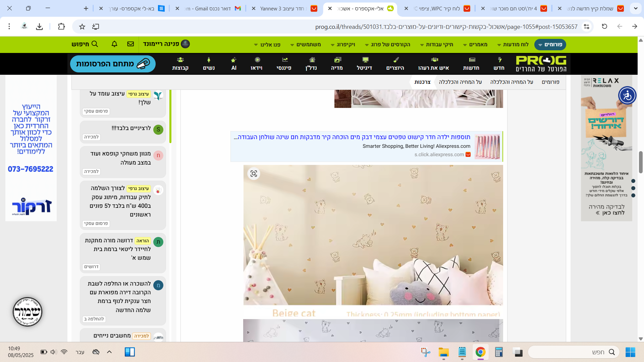Open the messages envelope icon
Screen dimensions: 644x362
[x=130, y=44]
